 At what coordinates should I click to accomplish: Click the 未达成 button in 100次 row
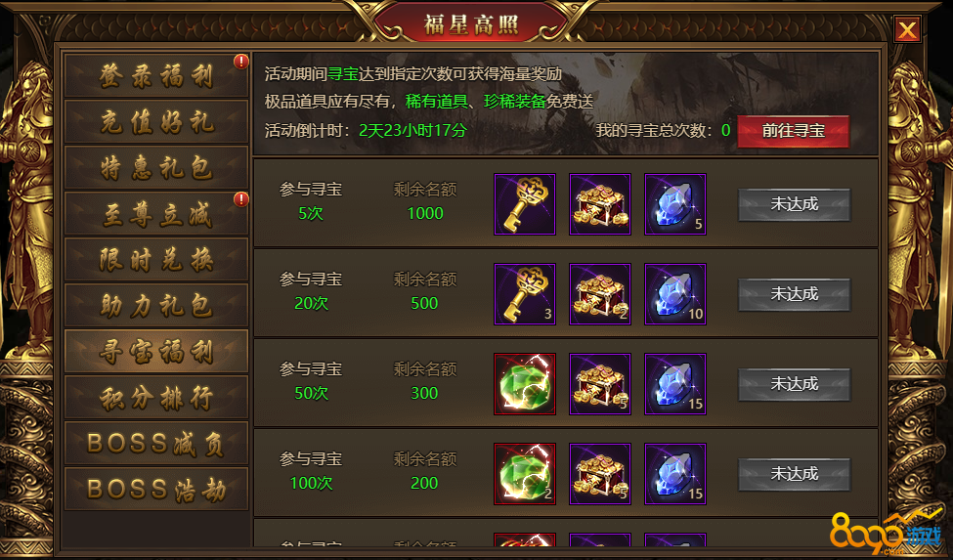click(x=794, y=474)
